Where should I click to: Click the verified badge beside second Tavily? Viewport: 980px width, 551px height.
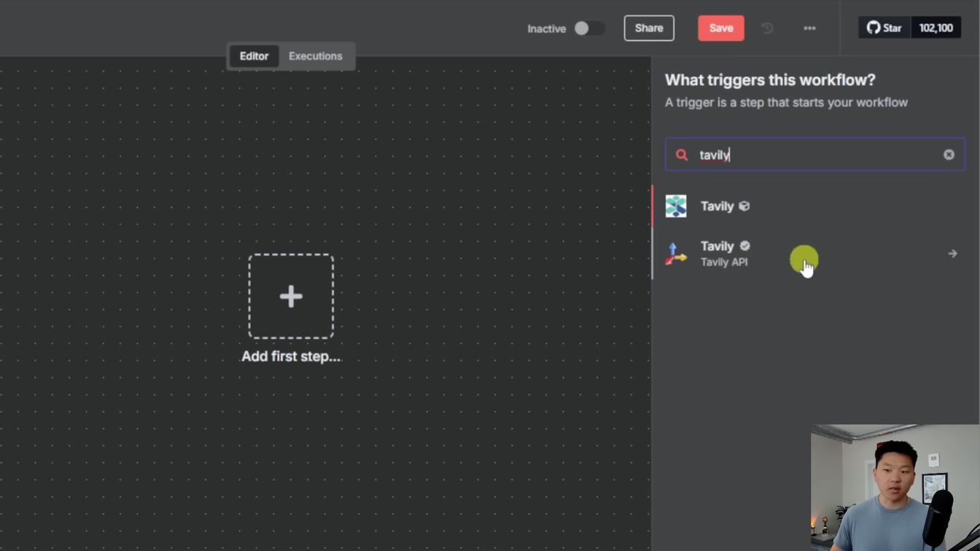pyautogui.click(x=744, y=246)
